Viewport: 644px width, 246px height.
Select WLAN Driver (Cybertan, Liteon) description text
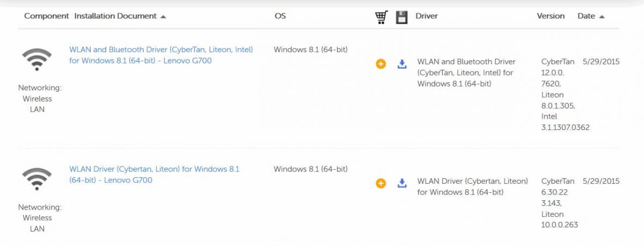click(x=473, y=186)
